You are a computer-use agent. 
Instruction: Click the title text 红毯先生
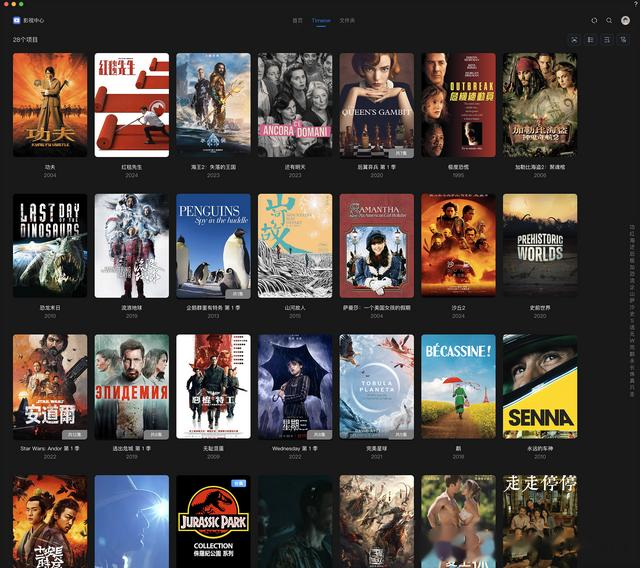pyautogui.click(x=131, y=167)
